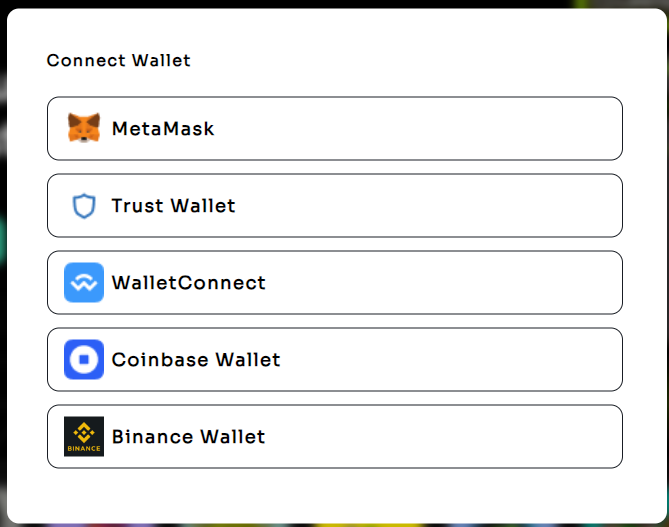Click the "MetaMask" text label
669x527 pixels.
point(163,129)
